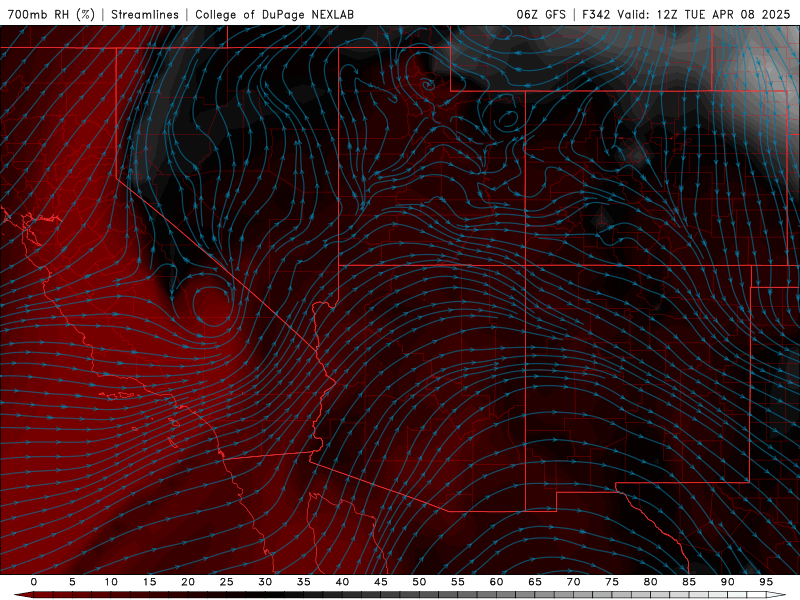The image size is (800, 600).
Task: Click the '85' value on the color scale
Action: coord(689,582)
